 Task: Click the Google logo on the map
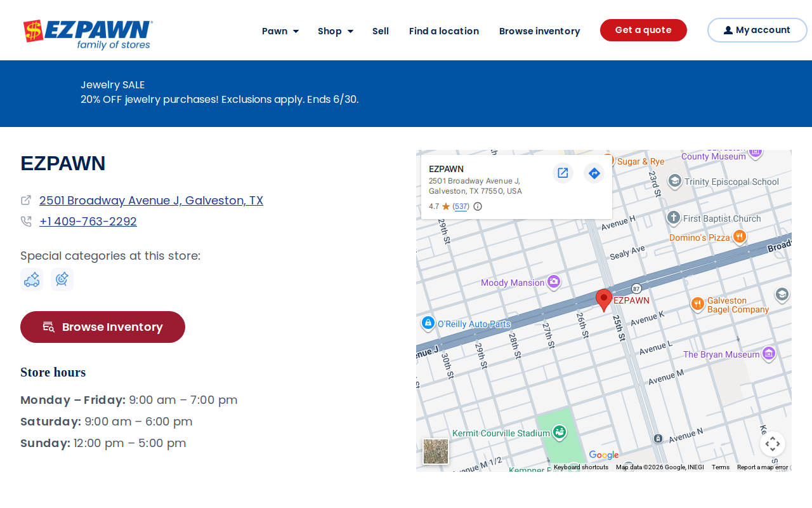pyautogui.click(x=603, y=455)
